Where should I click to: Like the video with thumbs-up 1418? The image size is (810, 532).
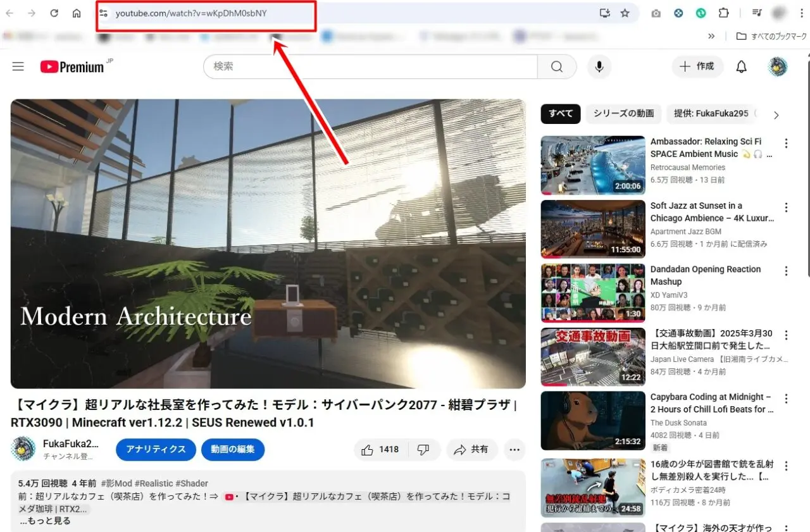point(381,449)
